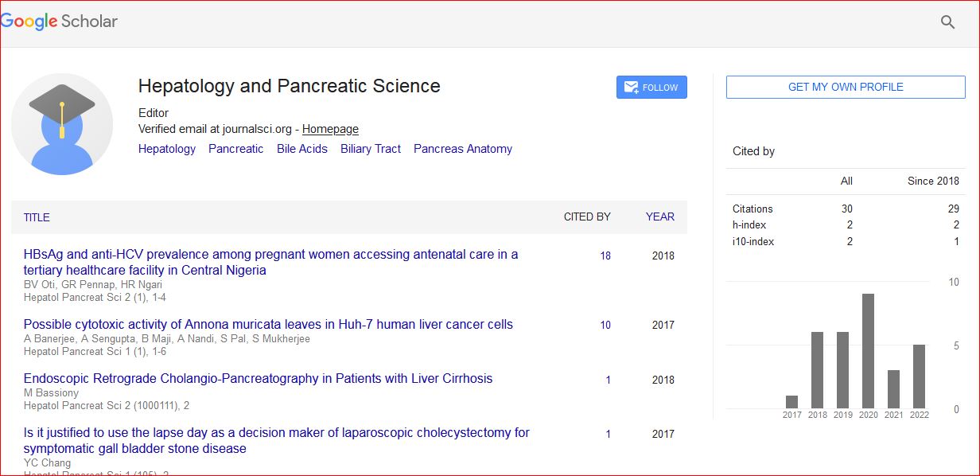Sort articles by Title column header
Screen dimensions: 980x476
(37, 217)
